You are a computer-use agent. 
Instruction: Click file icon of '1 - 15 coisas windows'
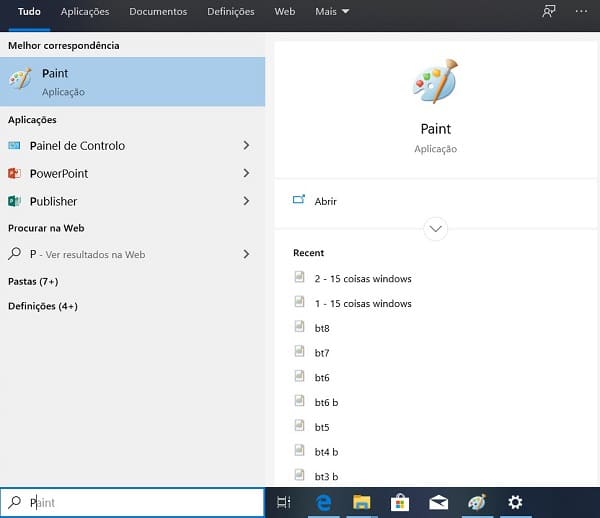(299, 301)
